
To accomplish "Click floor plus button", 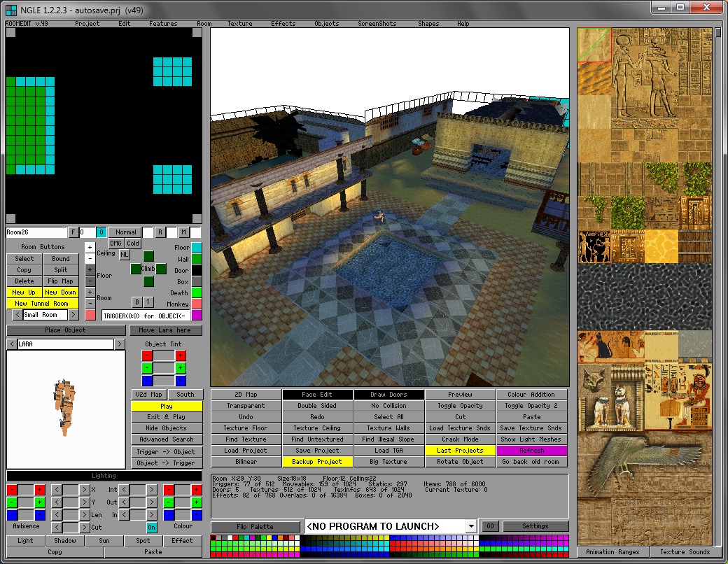I will coord(90,269).
